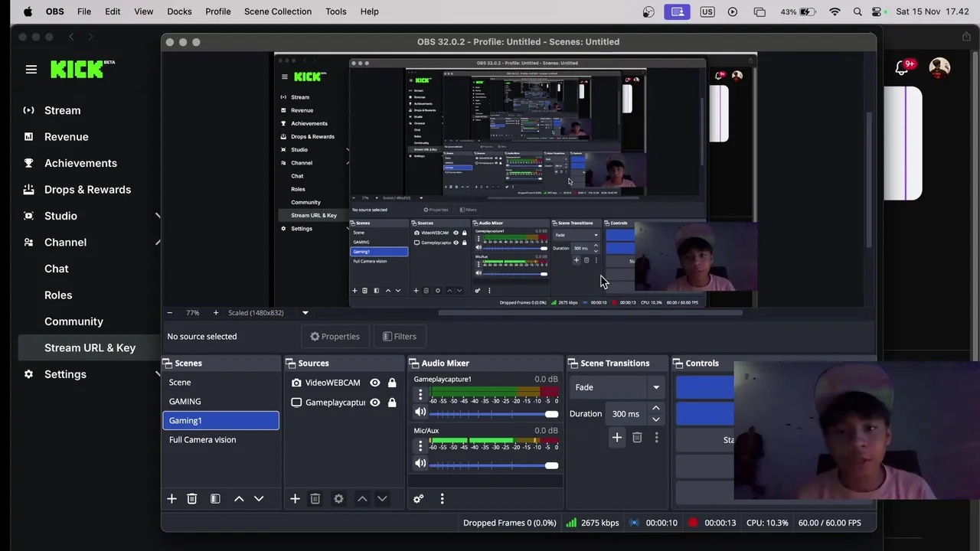The image size is (980, 551).
Task: Toggle lock on VideoWEBCAM source
Action: [x=392, y=383]
